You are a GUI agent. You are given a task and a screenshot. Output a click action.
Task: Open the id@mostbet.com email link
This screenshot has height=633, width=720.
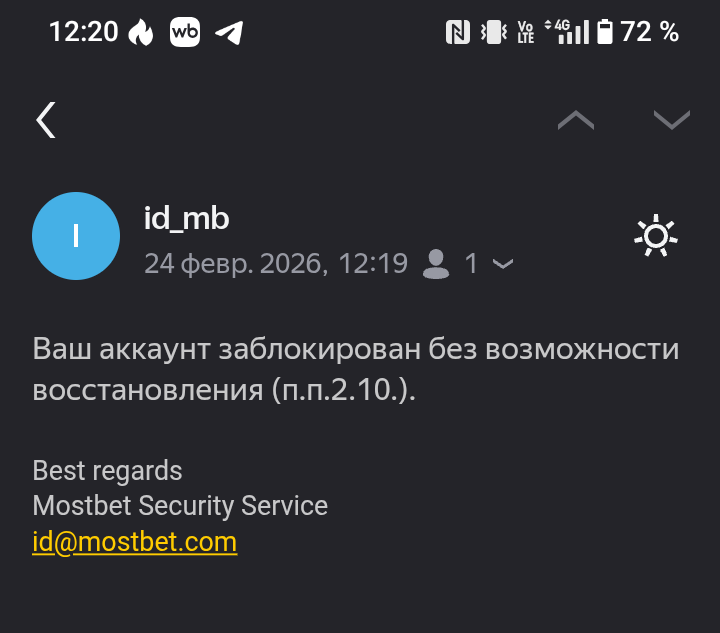135,542
